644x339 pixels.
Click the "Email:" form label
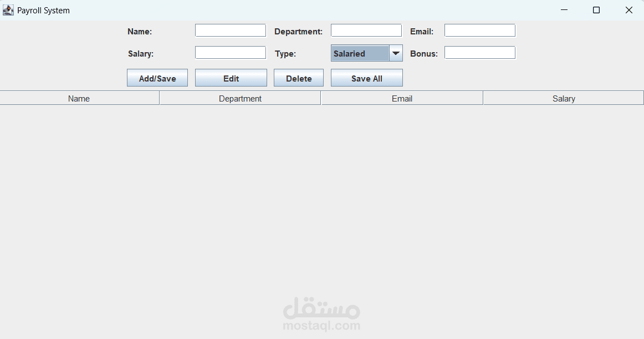422,32
